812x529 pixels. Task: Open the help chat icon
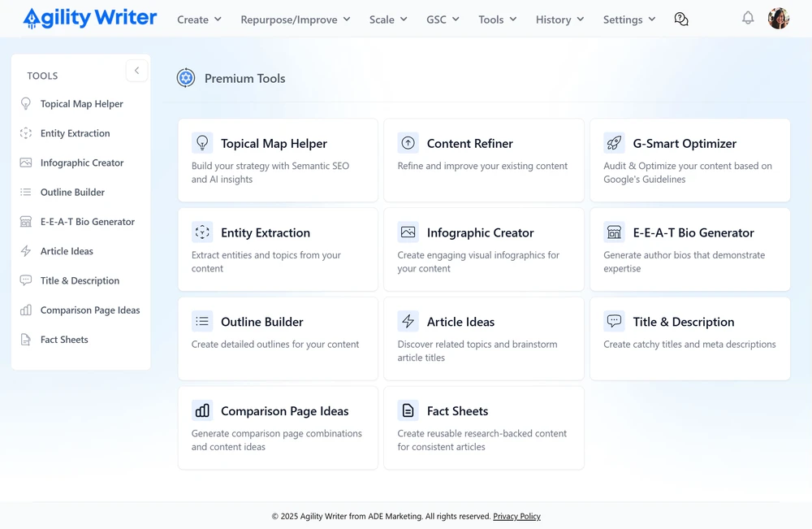[x=681, y=20]
